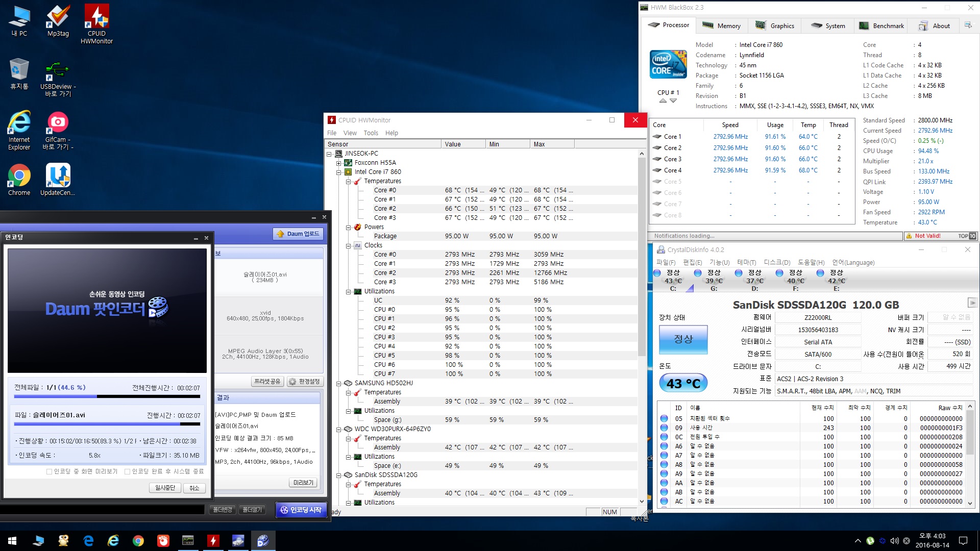Open the action center notification icon
The image size is (980, 551).
pyautogui.click(x=963, y=541)
